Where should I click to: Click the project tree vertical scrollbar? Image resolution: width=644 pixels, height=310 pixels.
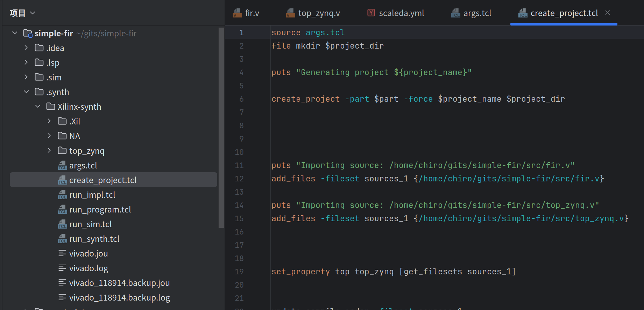pos(221,128)
